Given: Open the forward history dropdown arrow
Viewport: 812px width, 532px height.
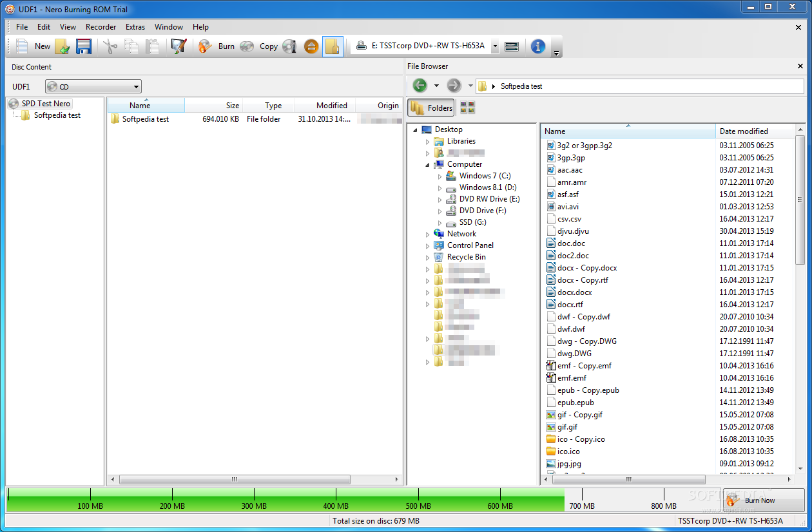Looking at the screenshot, I should pyautogui.click(x=470, y=86).
